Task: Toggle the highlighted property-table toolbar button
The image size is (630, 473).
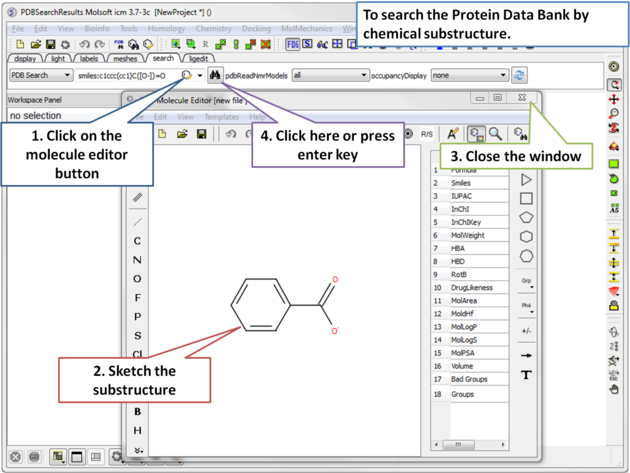Action: [x=476, y=134]
